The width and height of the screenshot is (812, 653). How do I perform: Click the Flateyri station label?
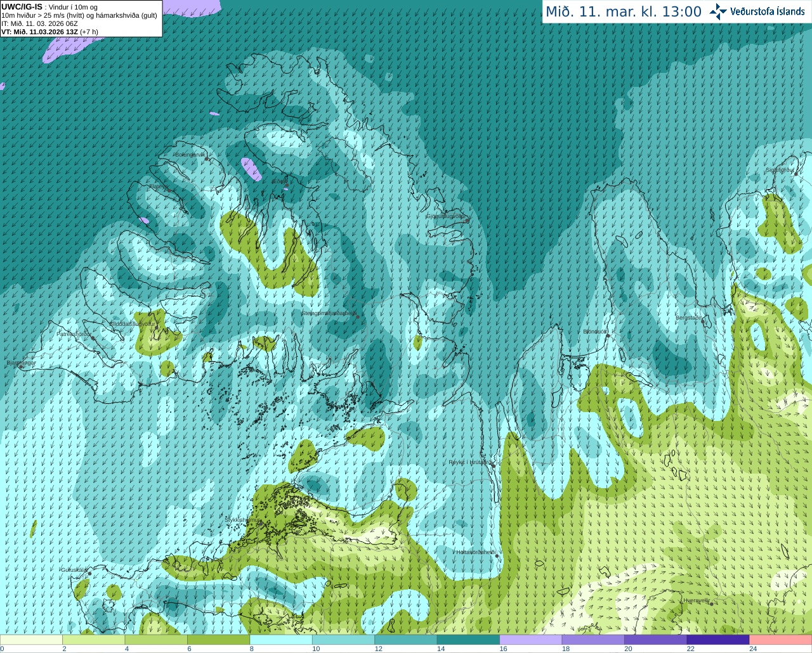tap(158, 186)
